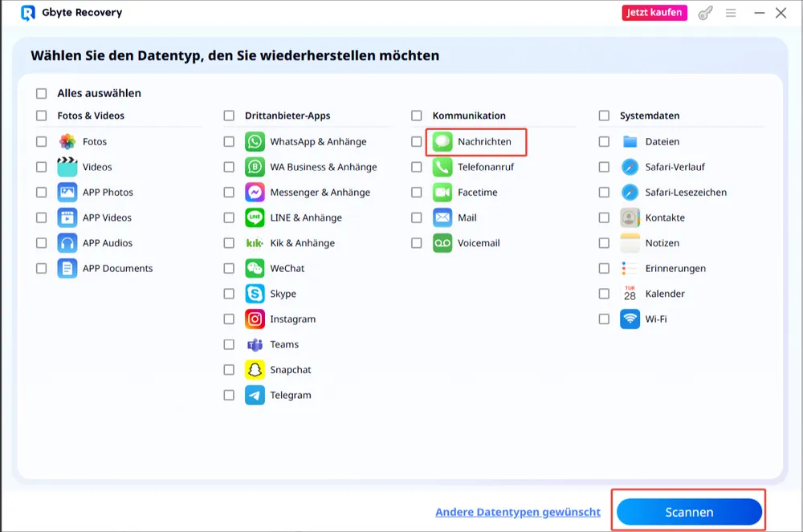Open the Andere Datentypen gewünscht link
This screenshot has height=532, width=803.
coord(517,512)
